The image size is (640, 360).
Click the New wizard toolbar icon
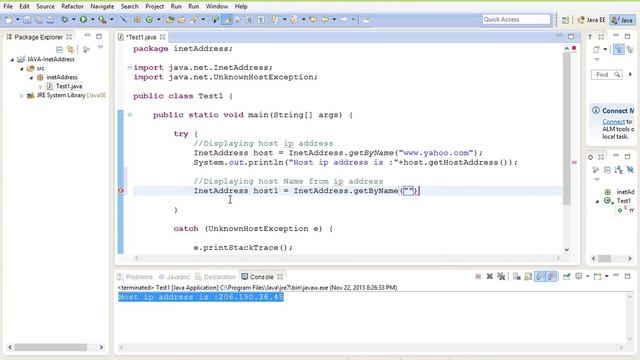pos(9,20)
